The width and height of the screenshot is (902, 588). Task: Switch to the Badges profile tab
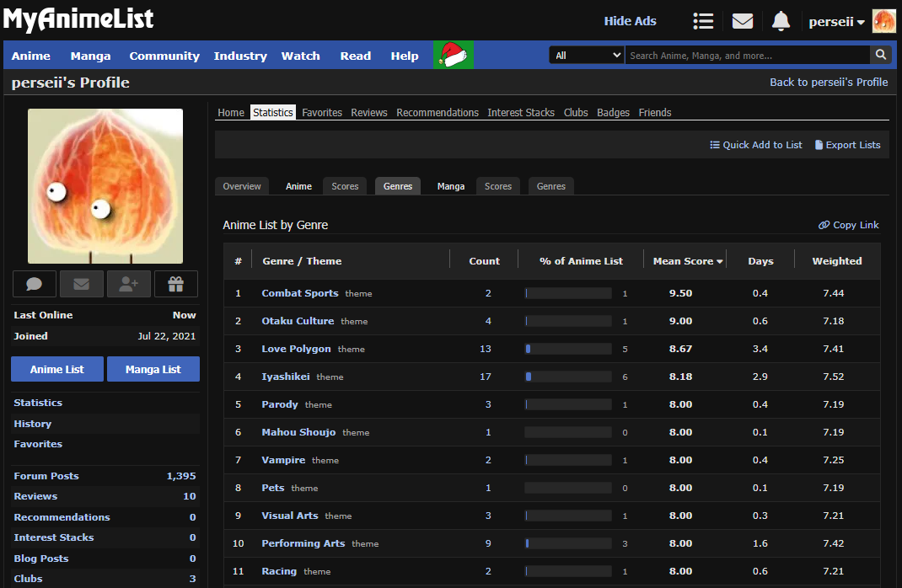(613, 113)
